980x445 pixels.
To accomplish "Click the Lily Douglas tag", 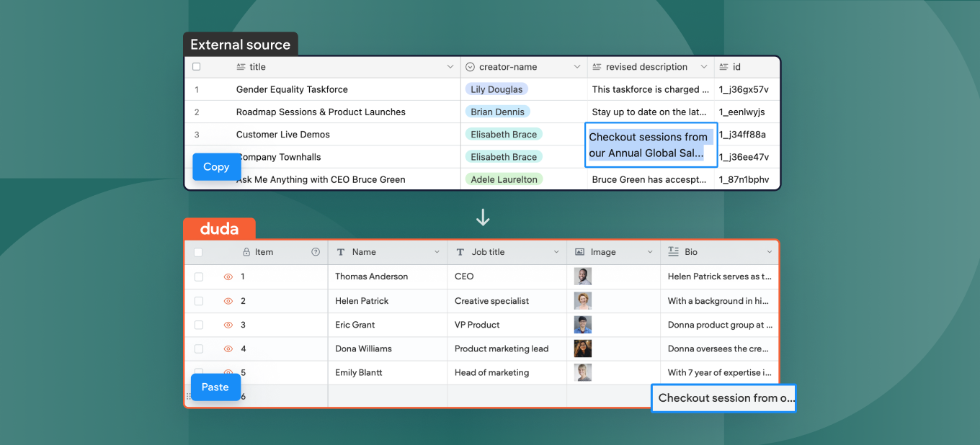I will (496, 89).
